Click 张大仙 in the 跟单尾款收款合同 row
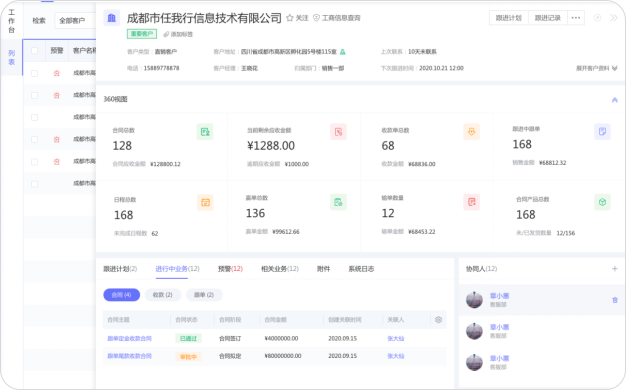The image size is (627, 390). click(395, 356)
